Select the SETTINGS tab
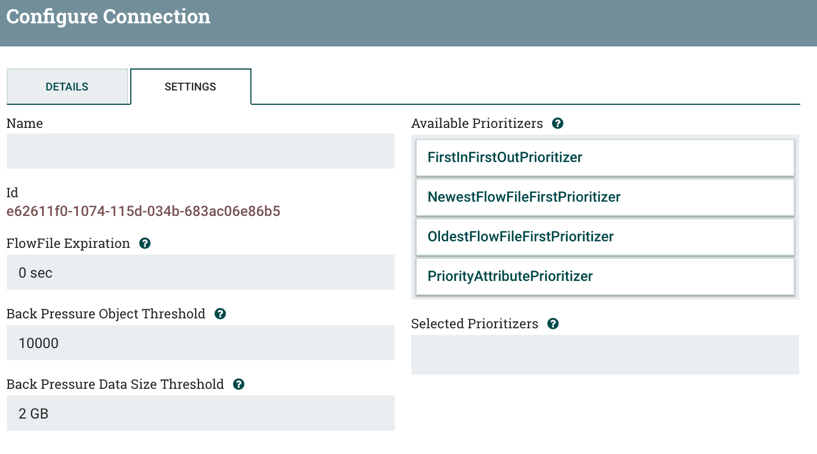The width and height of the screenshot is (817, 454). click(x=190, y=87)
